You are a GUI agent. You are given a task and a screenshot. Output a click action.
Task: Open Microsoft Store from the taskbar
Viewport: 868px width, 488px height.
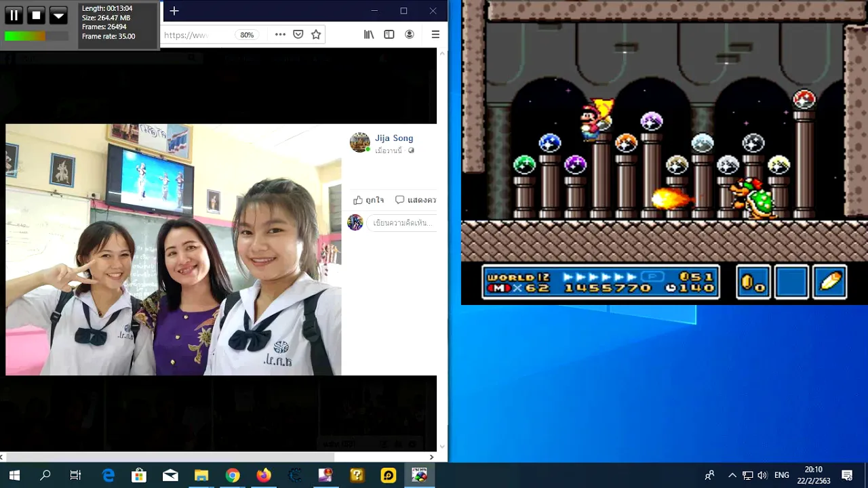[x=139, y=475]
